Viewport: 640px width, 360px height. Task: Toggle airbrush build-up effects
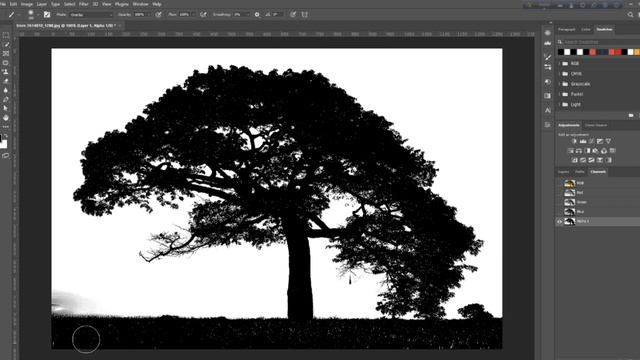(x=203, y=14)
